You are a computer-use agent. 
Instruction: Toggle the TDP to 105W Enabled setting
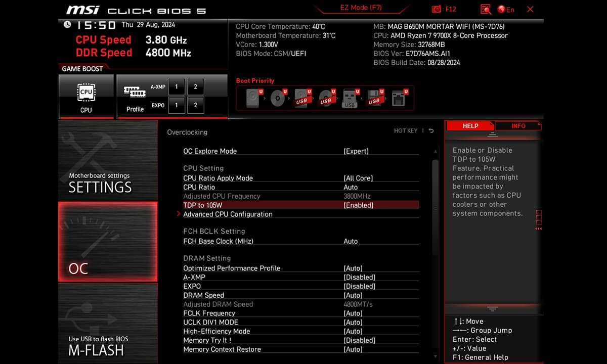click(358, 205)
